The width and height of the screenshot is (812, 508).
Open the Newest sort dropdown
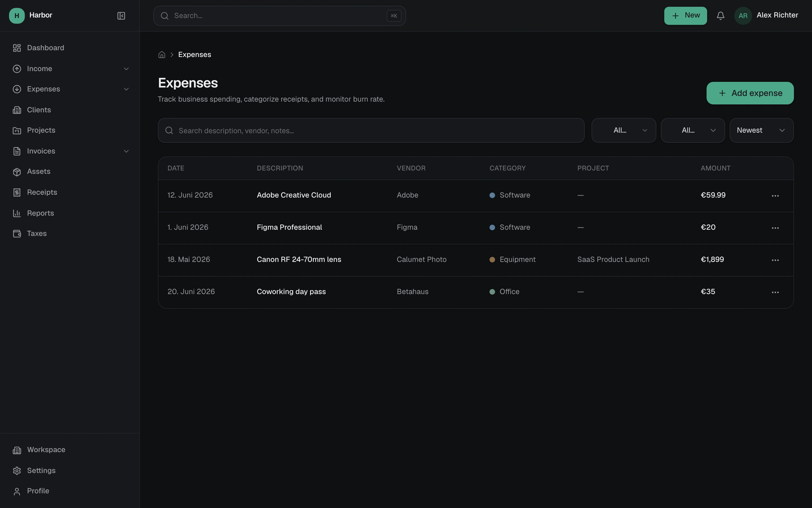(762, 130)
